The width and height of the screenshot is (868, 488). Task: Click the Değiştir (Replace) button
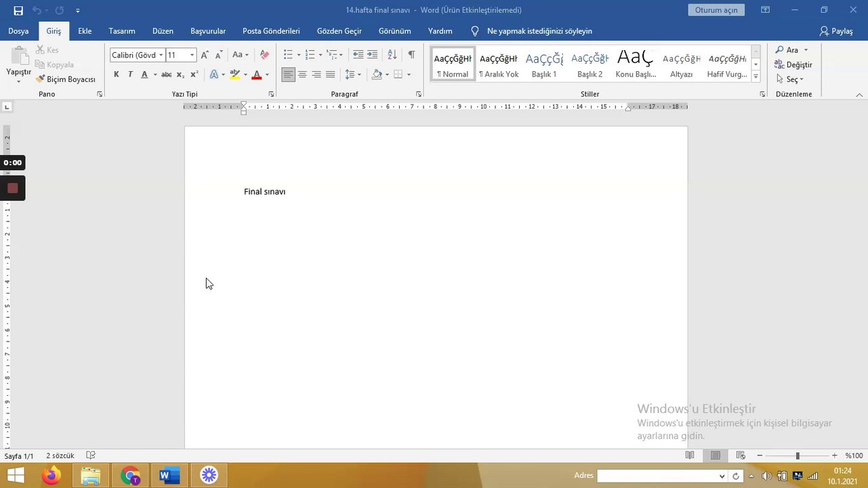click(x=793, y=64)
